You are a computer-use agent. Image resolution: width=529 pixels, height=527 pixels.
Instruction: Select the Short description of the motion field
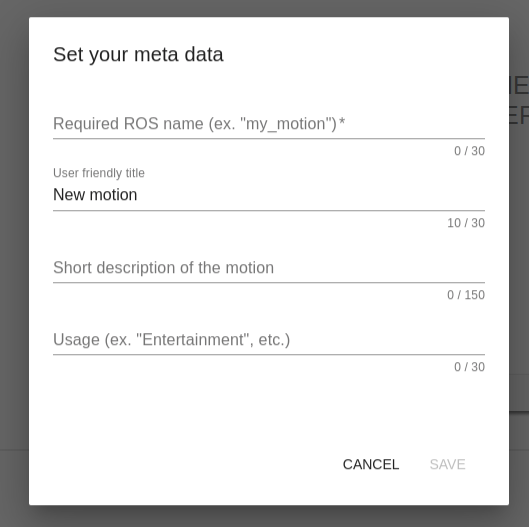(x=269, y=268)
